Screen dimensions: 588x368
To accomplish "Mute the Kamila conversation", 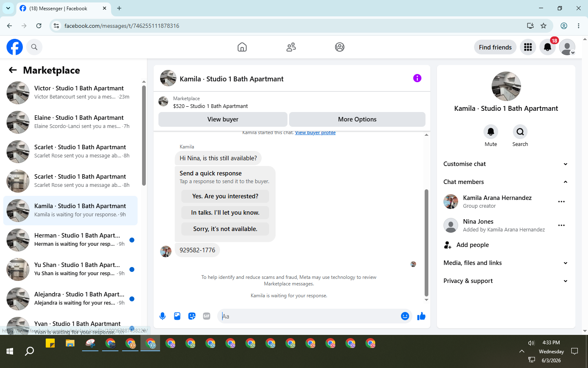I will pos(491,132).
